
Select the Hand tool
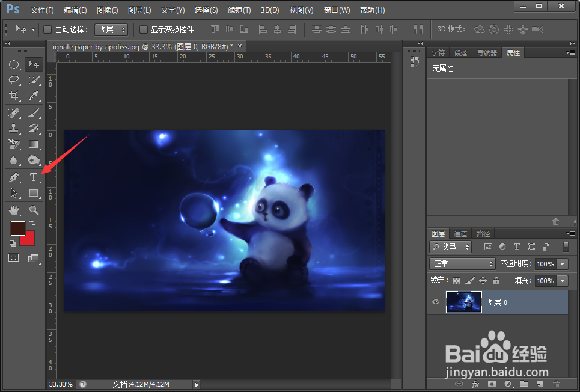(14, 210)
